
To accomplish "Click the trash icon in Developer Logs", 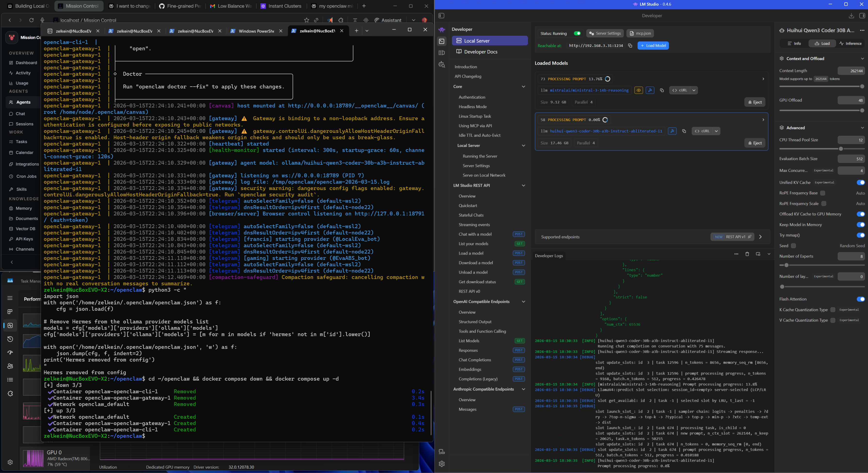I will tap(747, 254).
